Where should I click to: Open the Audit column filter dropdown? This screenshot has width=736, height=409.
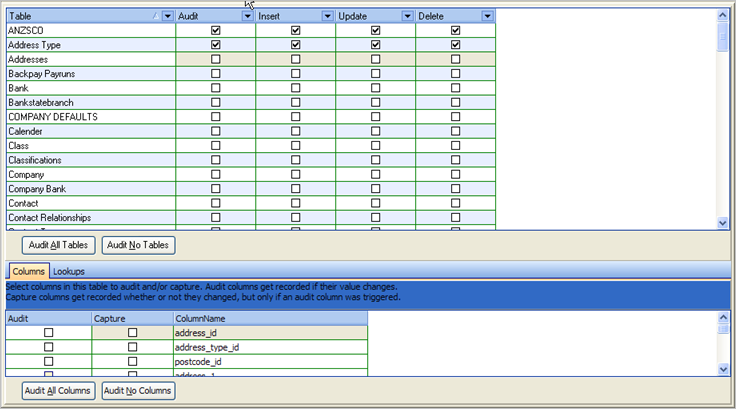(247, 16)
